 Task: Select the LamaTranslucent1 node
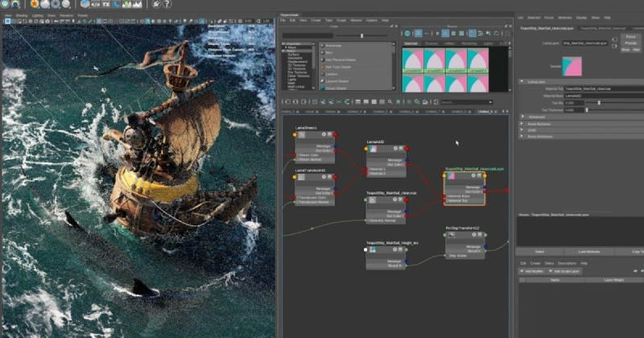315,188
